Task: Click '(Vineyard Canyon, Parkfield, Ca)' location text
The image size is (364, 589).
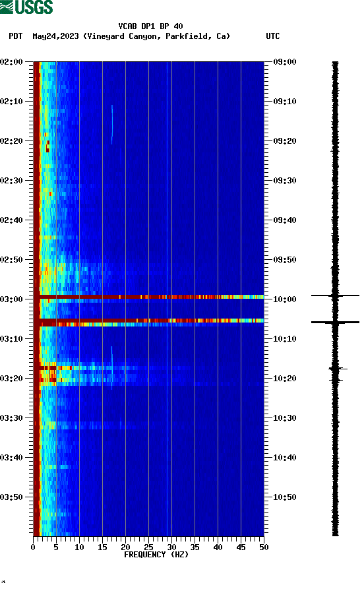Action: pos(157,36)
